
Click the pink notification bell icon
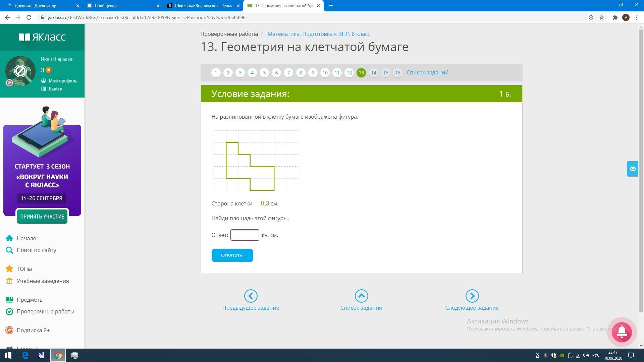point(622,332)
